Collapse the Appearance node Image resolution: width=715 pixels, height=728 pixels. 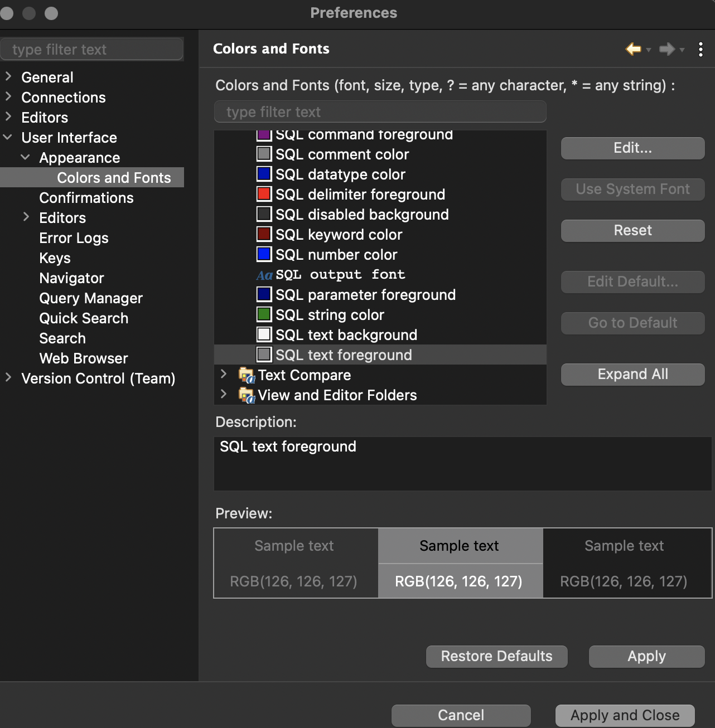[25, 157]
